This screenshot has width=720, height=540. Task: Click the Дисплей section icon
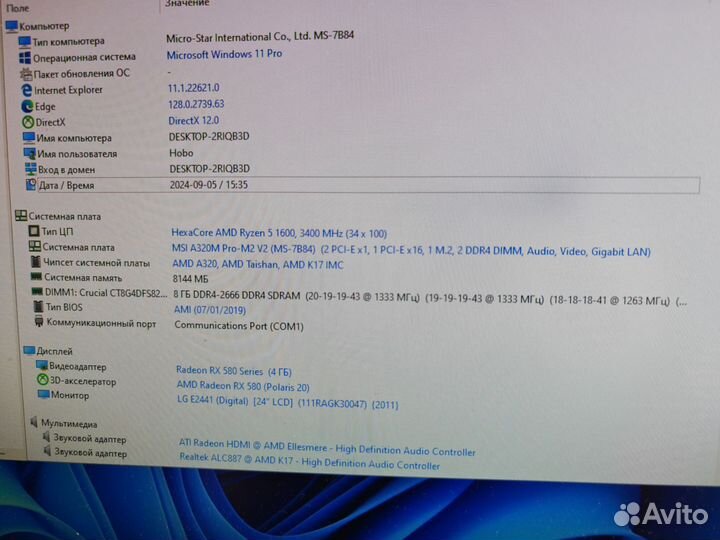coord(29,350)
